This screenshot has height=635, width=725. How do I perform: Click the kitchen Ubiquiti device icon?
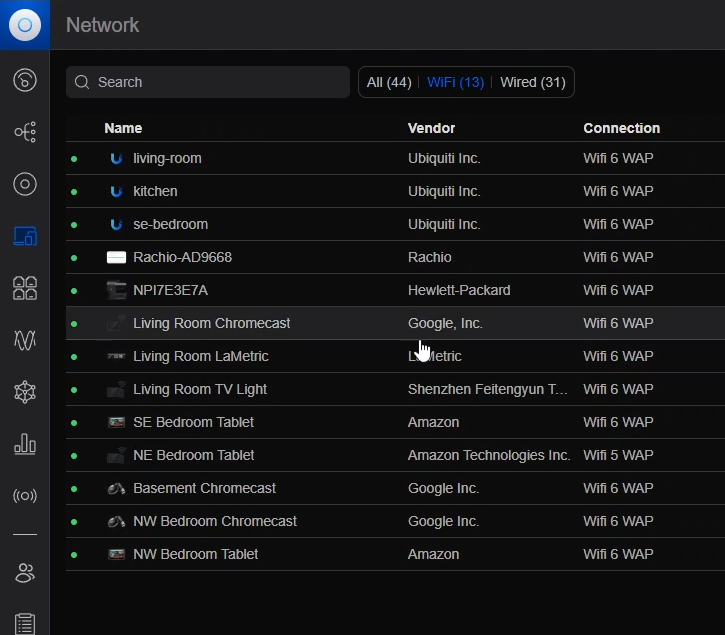click(x=116, y=191)
